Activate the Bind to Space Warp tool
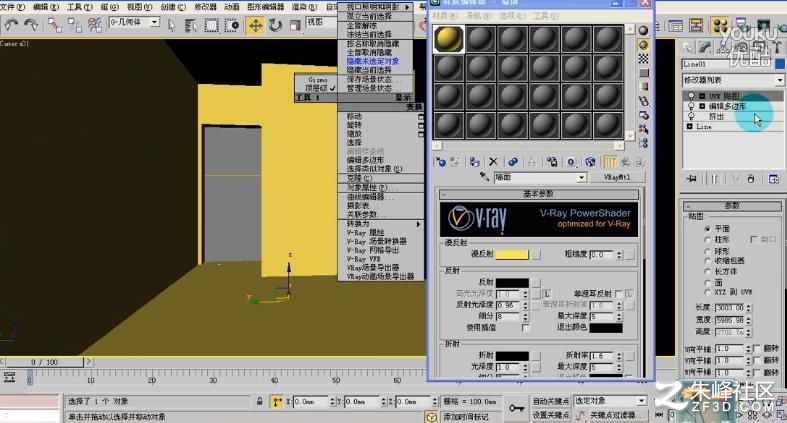 pos(94,25)
